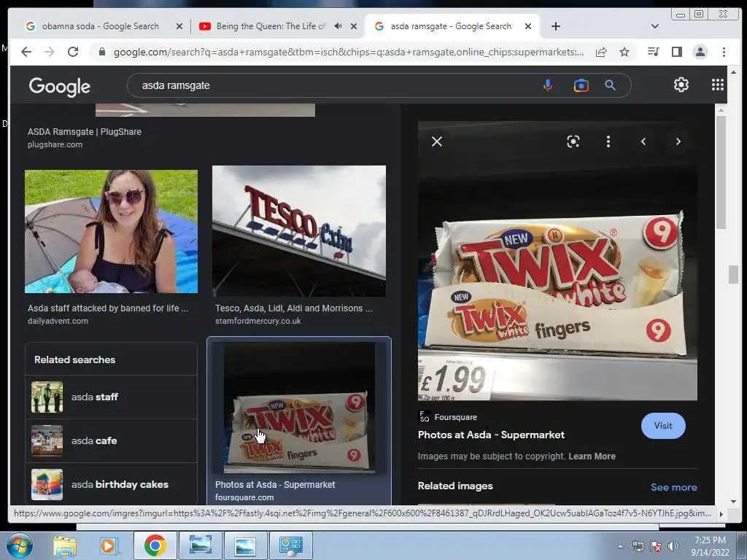
Task: Open Windows Media Player from taskbar
Action: point(109,545)
